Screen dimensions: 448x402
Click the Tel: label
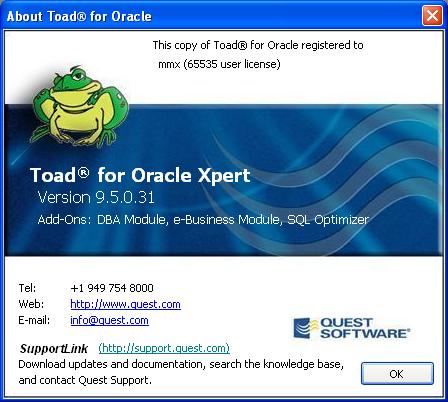27,288
